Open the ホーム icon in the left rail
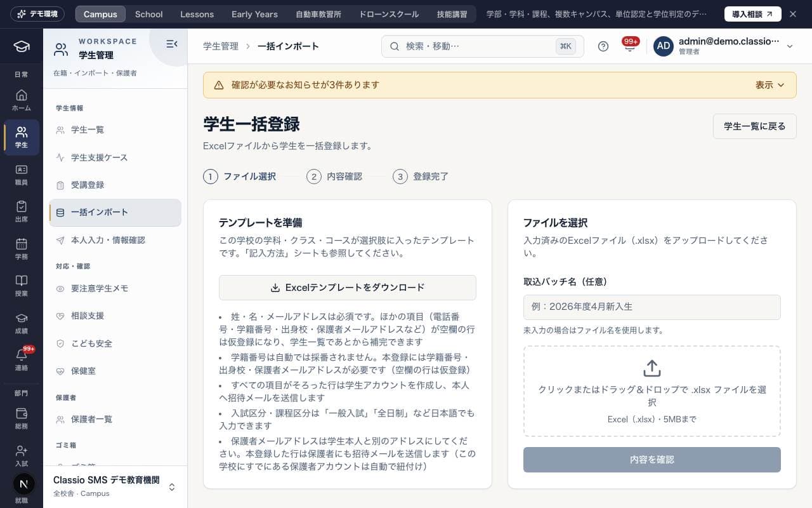The image size is (812, 508). coord(22,100)
